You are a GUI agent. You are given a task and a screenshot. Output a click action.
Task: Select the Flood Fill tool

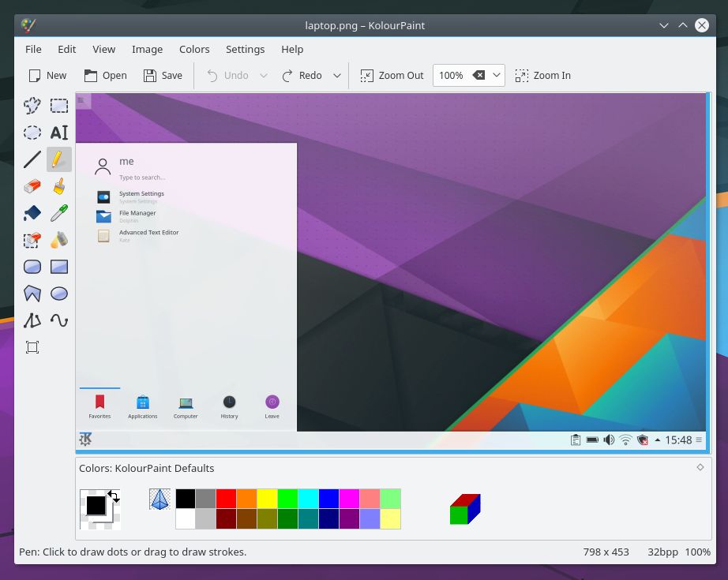(32, 213)
